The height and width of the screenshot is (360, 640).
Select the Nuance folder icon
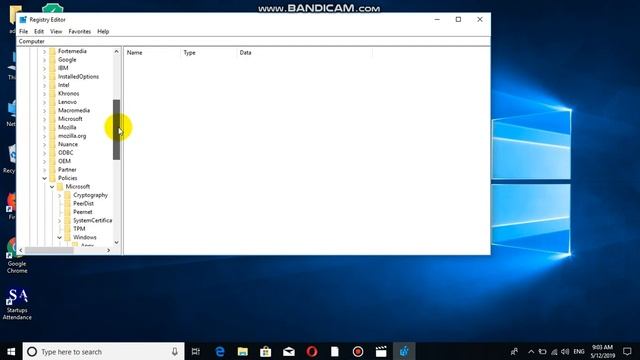coord(53,144)
